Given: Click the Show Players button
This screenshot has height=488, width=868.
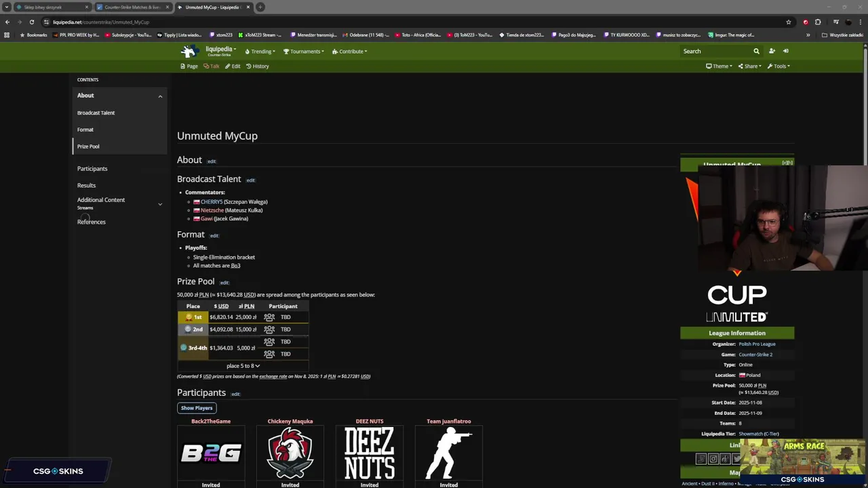Looking at the screenshot, I should pos(197,408).
